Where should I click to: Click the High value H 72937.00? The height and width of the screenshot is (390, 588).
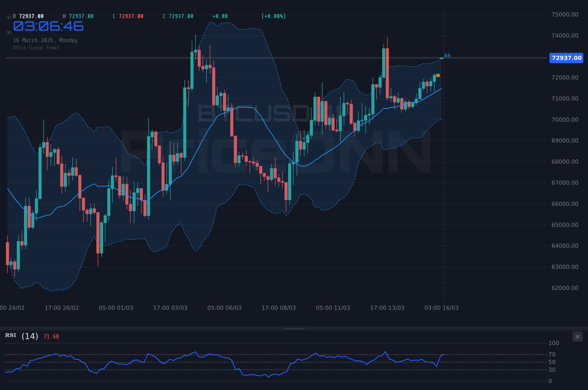[78, 16]
